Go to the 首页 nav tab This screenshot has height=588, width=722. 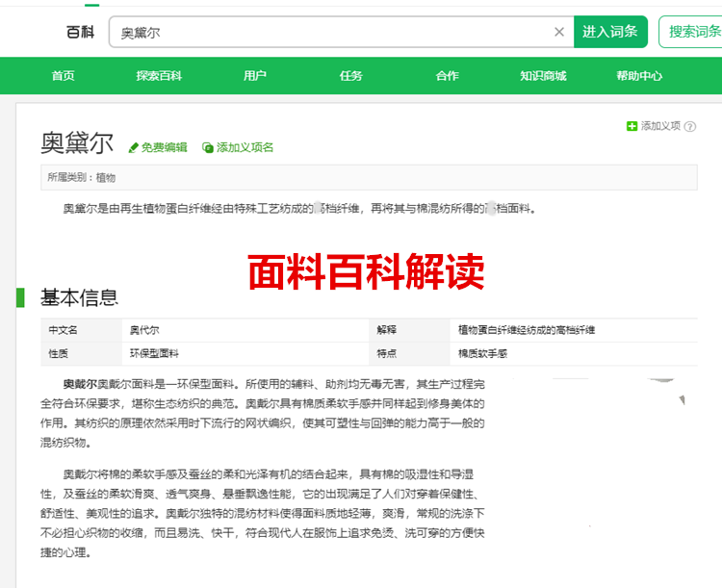63,76
